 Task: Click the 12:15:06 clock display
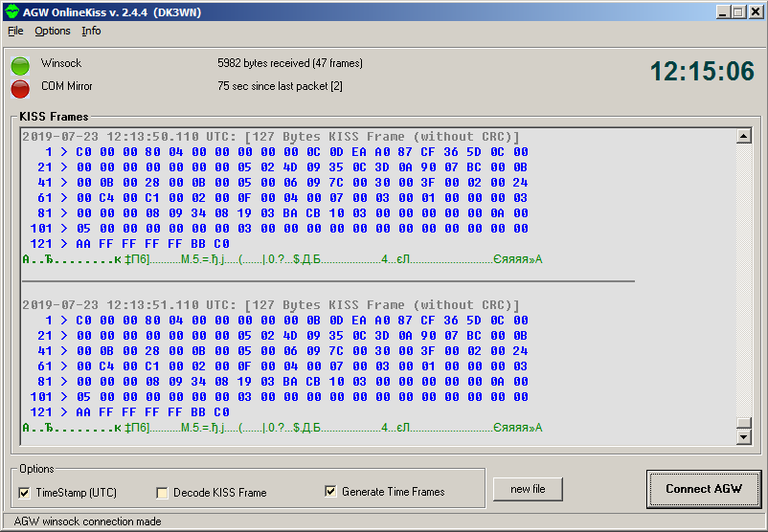point(702,72)
